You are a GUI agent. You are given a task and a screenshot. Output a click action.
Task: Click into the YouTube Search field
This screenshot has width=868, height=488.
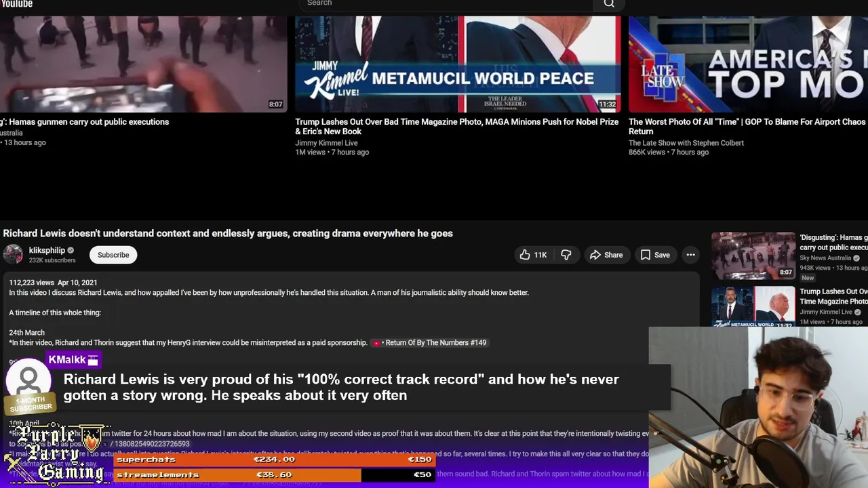point(446,3)
